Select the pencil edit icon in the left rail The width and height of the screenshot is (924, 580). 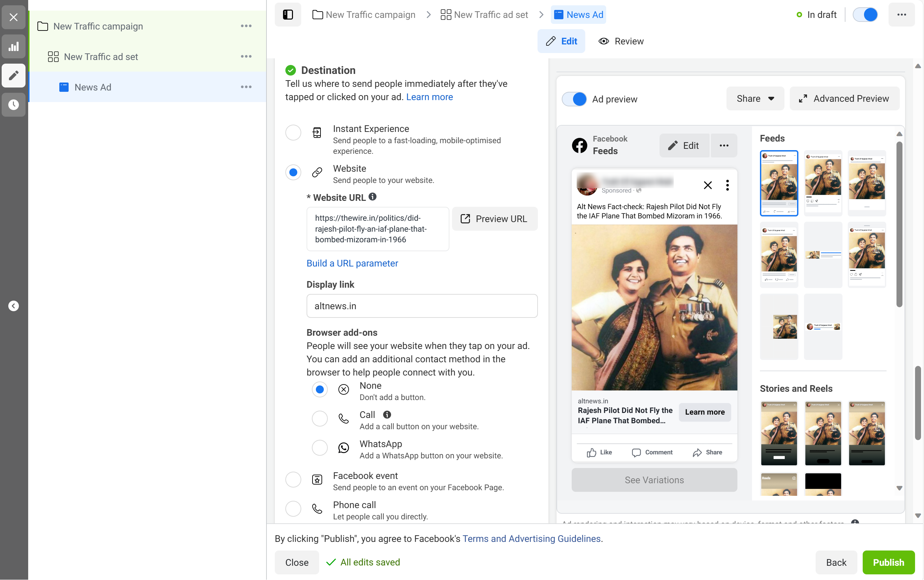(x=14, y=76)
